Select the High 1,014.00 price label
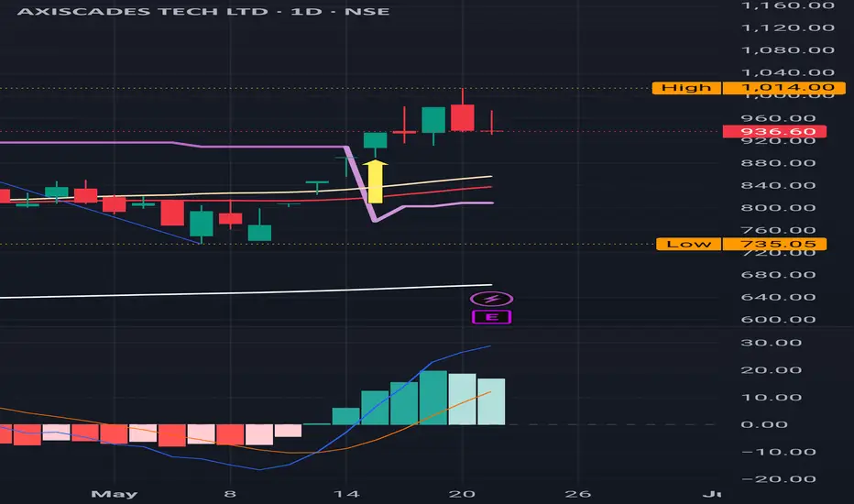Image resolution: width=854 pixels, height=504 pixels. pyautogui.click(x=749, y=87)
